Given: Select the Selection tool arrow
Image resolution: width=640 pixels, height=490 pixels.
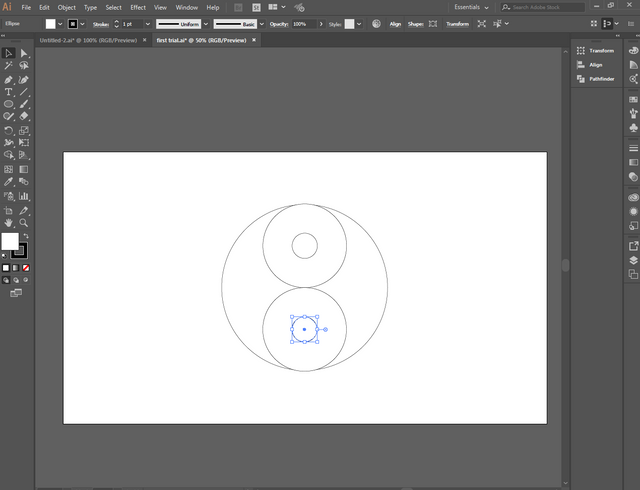Looking at the screenshot, I should click(x=9, y=53).
